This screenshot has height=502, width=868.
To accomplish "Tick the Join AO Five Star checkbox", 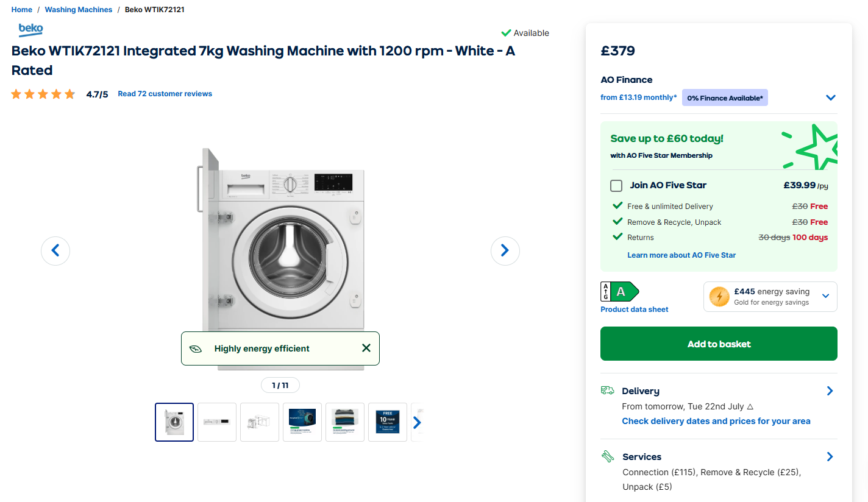I will click(x=616, y=186).
